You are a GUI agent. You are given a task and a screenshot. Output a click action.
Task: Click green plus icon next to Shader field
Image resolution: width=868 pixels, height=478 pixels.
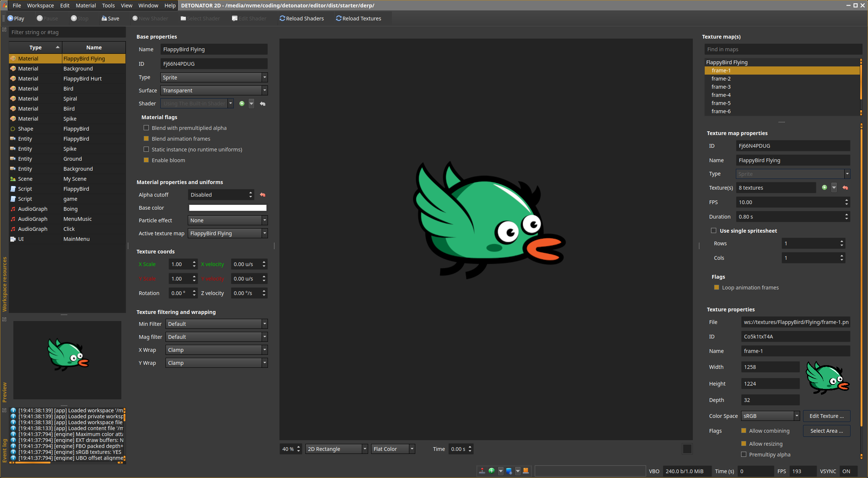(242, 104)
